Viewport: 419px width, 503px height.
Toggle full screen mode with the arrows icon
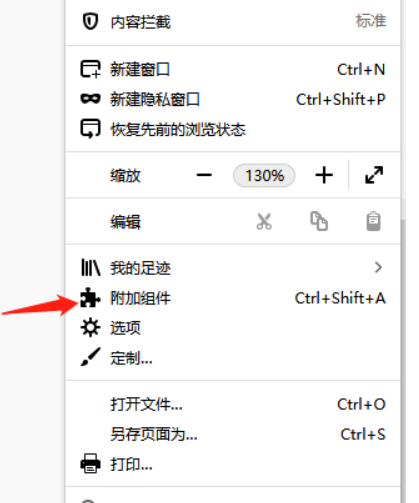(x=374, y=175)
